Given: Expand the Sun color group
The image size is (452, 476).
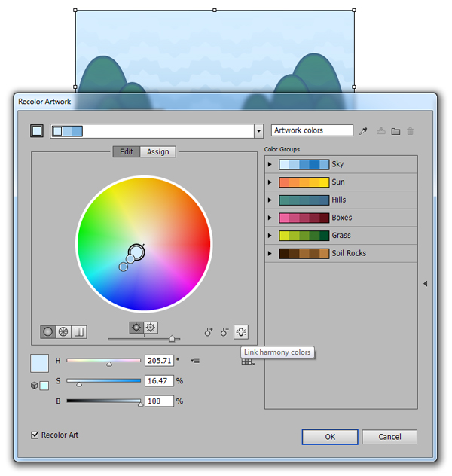Looking at the screenshot, I should tap(270, 182).
